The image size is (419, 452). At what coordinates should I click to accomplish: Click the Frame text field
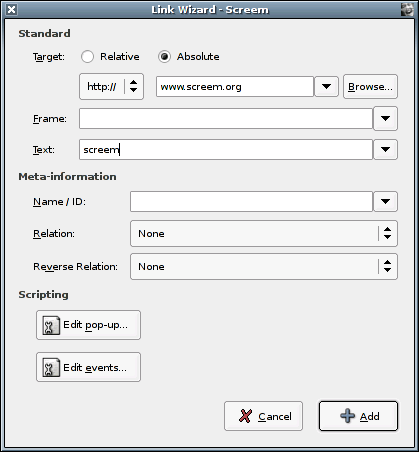click(226, 118)
